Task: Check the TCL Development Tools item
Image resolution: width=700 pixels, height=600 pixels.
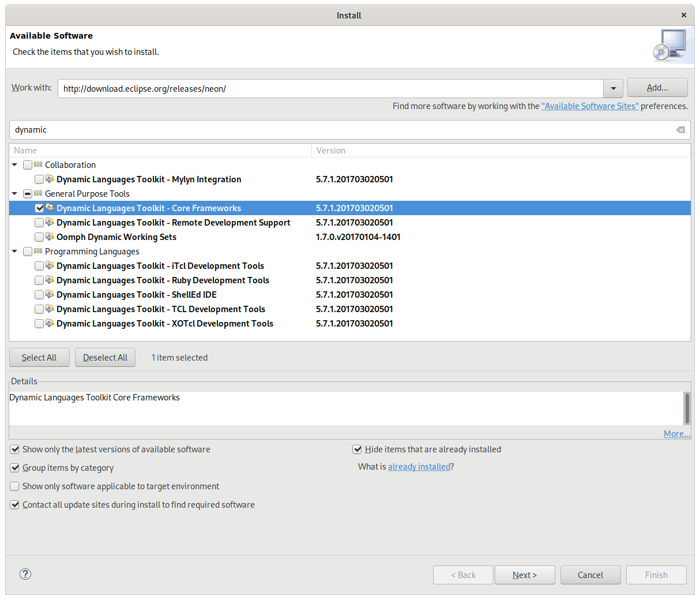Action: [39, 309]
